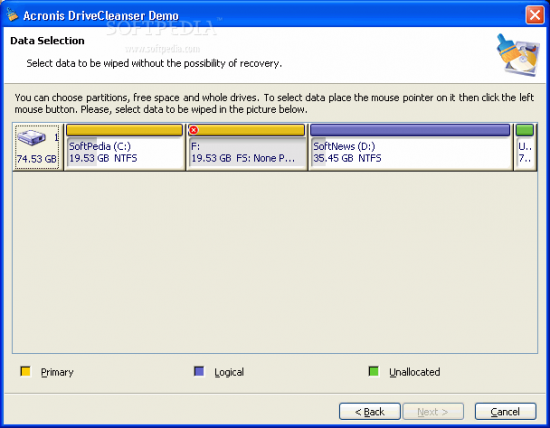Click the green Unallocated legend swatch
The height and width of the screenshot is (428, 550).
(374, 371)
